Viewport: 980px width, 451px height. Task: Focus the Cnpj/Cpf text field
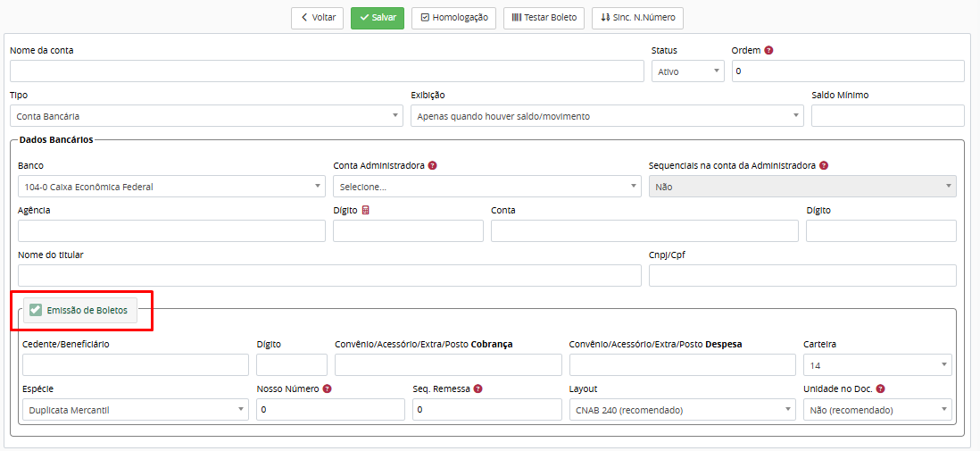point(802,276)
